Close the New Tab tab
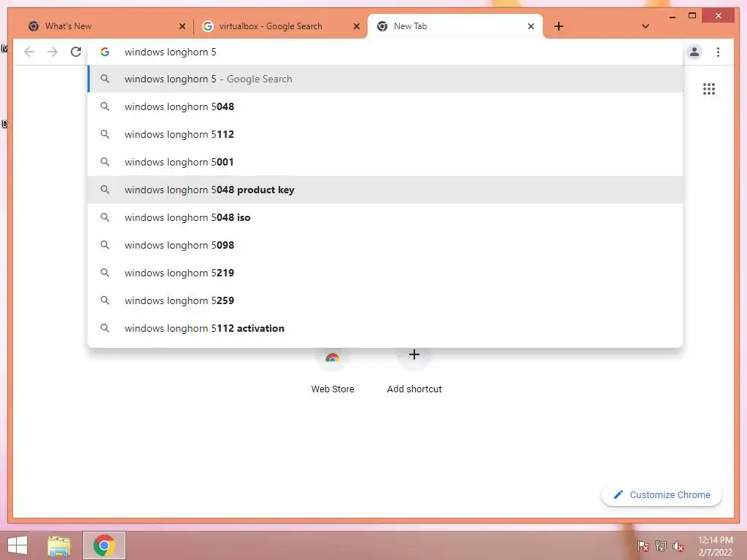Image resolution: width=747 pixels, height=560 pixels. tap(531, 26)
